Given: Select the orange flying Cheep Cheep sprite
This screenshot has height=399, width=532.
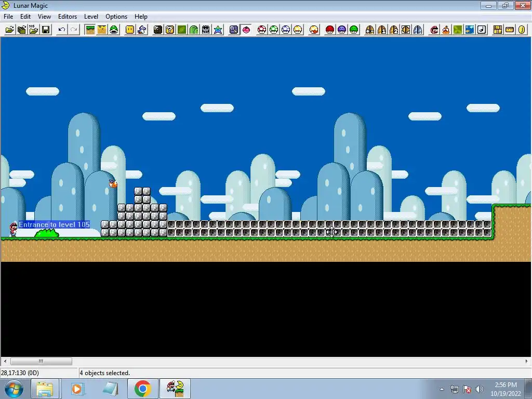Looking at the screenshot, I should [x=113, y=183].
